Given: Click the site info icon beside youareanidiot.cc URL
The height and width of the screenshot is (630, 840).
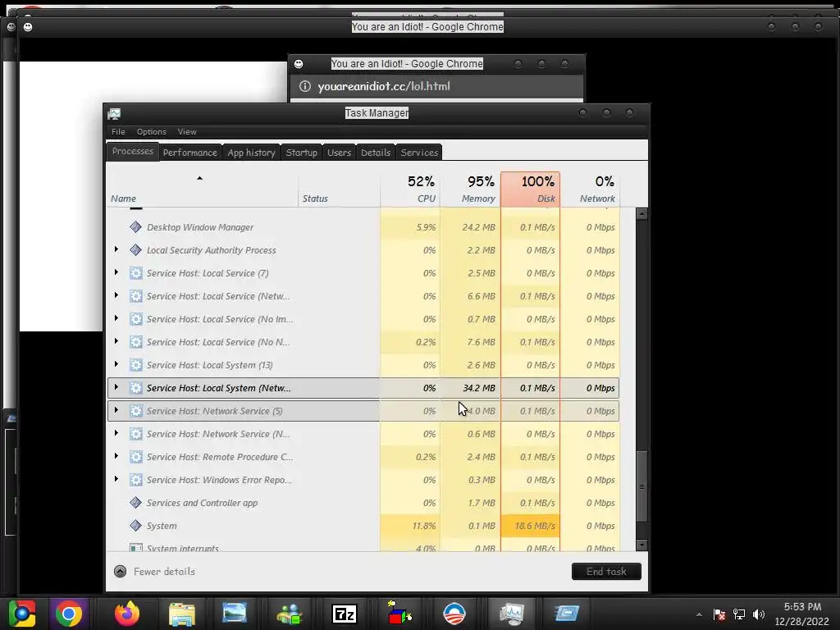Looking at the screenshot, I should click(305, 86).
